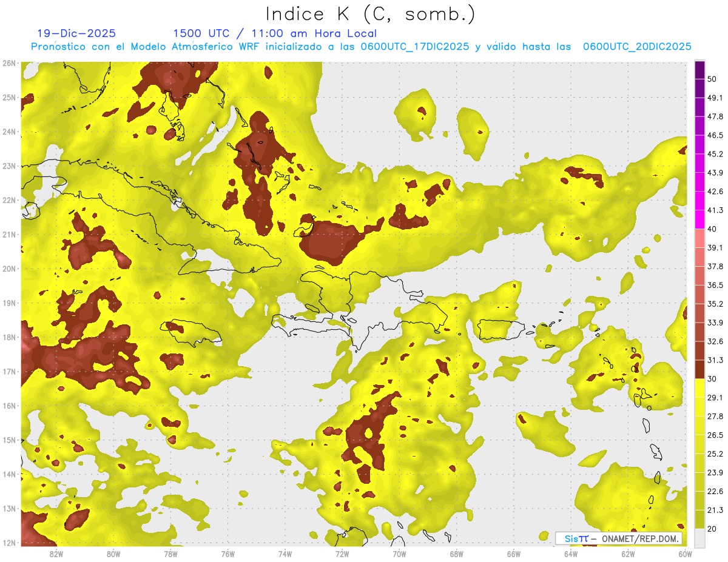This screenshot has width=728, height=562.
Task: Click the "22.6" colorbar value
Action: coord(715,492)
